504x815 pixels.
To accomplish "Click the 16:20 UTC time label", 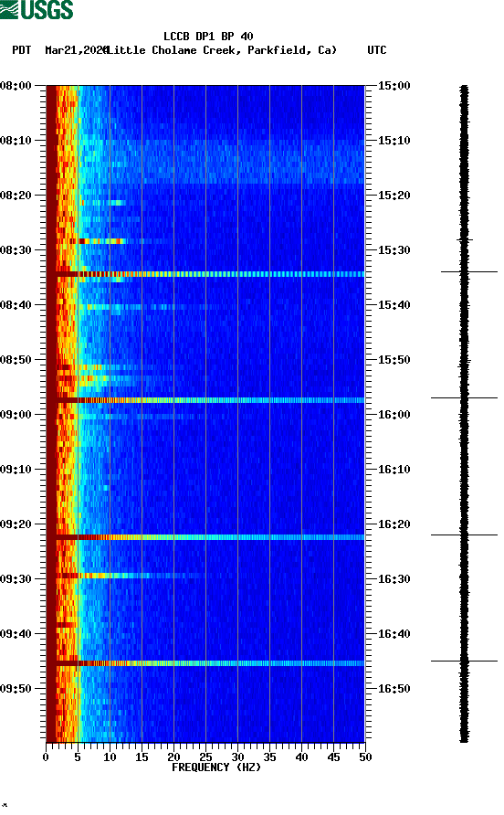I will click(x=394, y=524).
